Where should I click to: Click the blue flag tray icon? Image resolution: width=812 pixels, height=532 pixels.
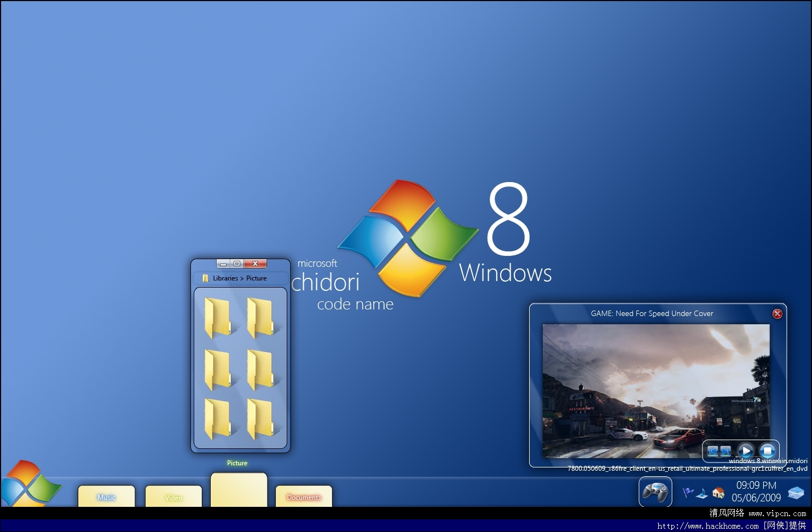(688, 493)
